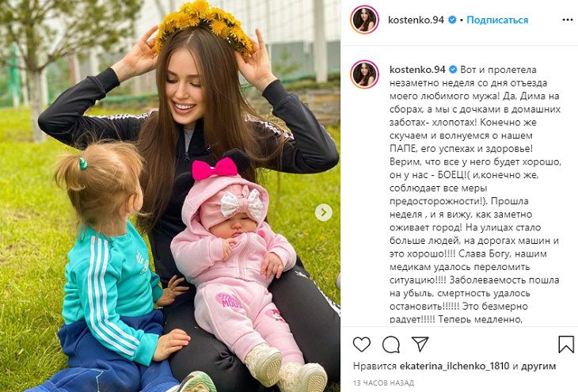The width and height of the screenshot is (578, 392).
Task: View other likers via другим link
Action: pos(538,366)
